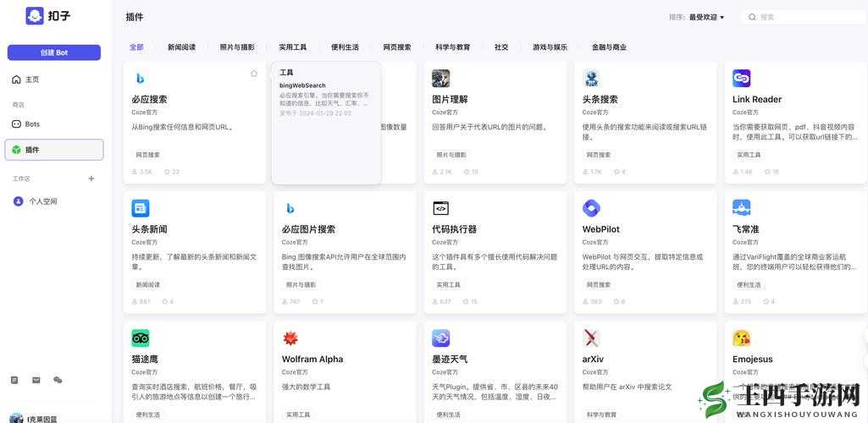This screenshot has width=868, height=423.
Task: Open the Wolfram Alpha plugin title
Action: 312,359
